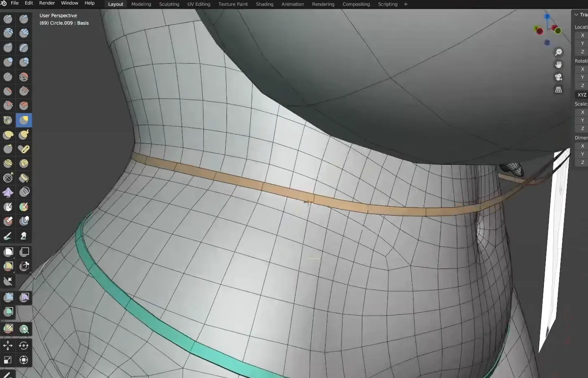Select the Annotate pencil tool
Viewport: 588px width, 378px height.
[7, 375]
